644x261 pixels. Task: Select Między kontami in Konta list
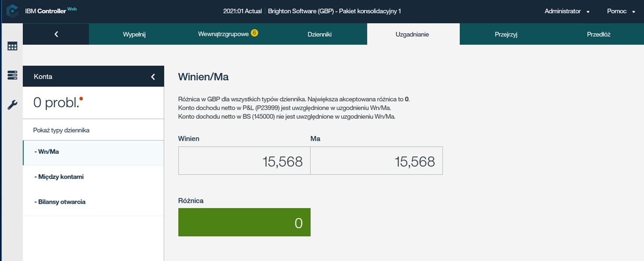59,177
